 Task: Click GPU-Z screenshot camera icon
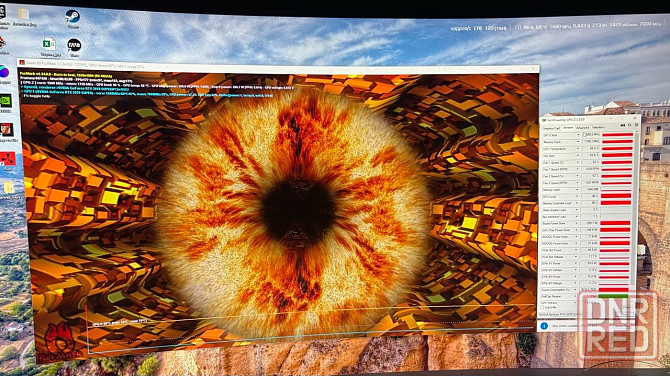[x=623, y=125]
